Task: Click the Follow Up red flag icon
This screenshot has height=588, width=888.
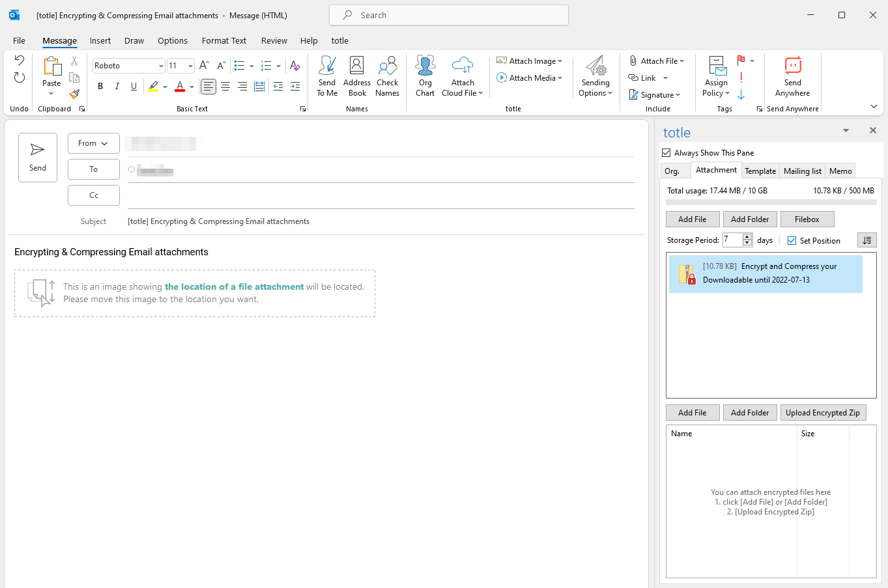Action: (741, 61)
